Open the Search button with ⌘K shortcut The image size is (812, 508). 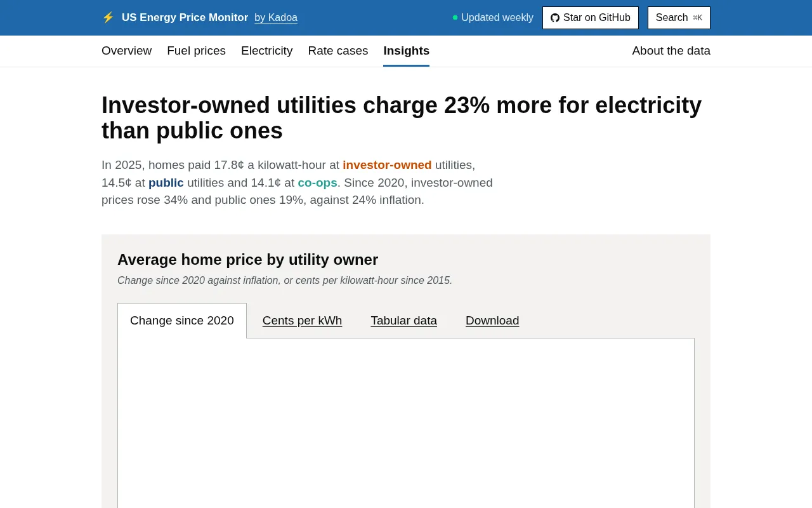(x=679, y=18)
